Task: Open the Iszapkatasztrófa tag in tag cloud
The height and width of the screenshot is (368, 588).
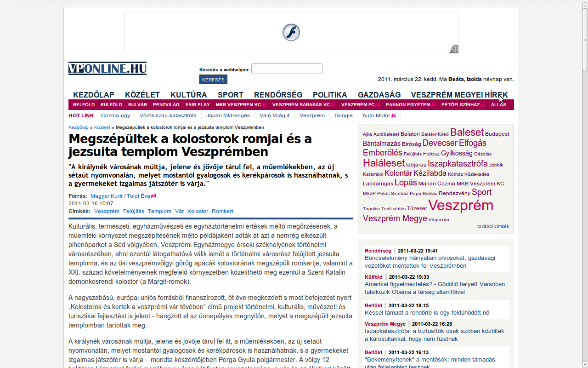Action: 458,163
